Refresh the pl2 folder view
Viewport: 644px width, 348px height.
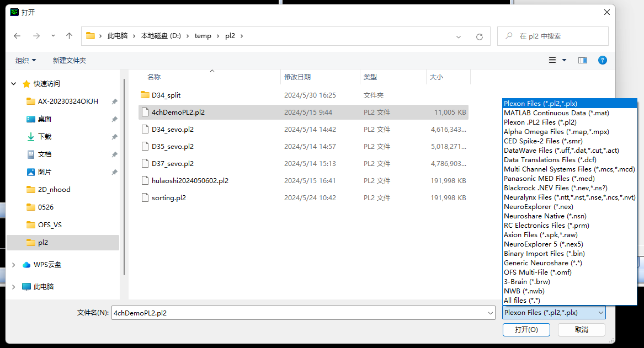point(480,36)
